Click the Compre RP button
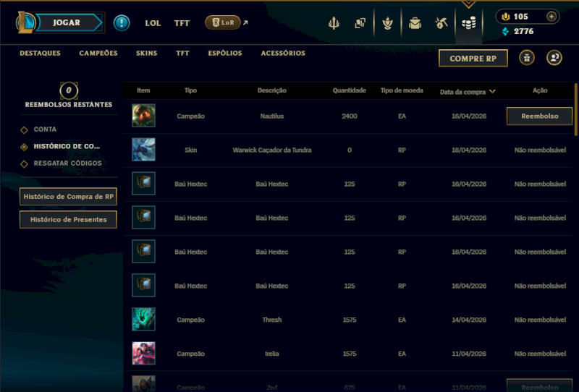This screenshot has height=392, width=579. [x=473, y=59]
